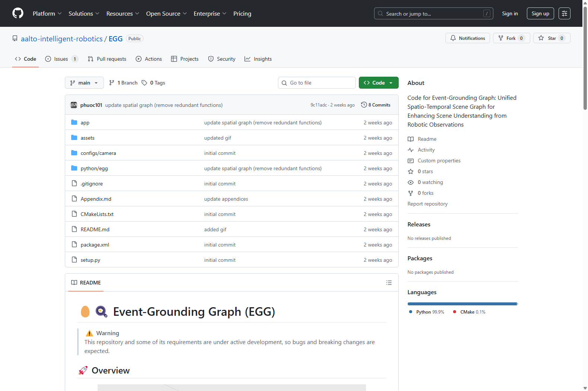The image size is (588, 391).
Task: Open the green Code dropdown button
Action: 379,83
